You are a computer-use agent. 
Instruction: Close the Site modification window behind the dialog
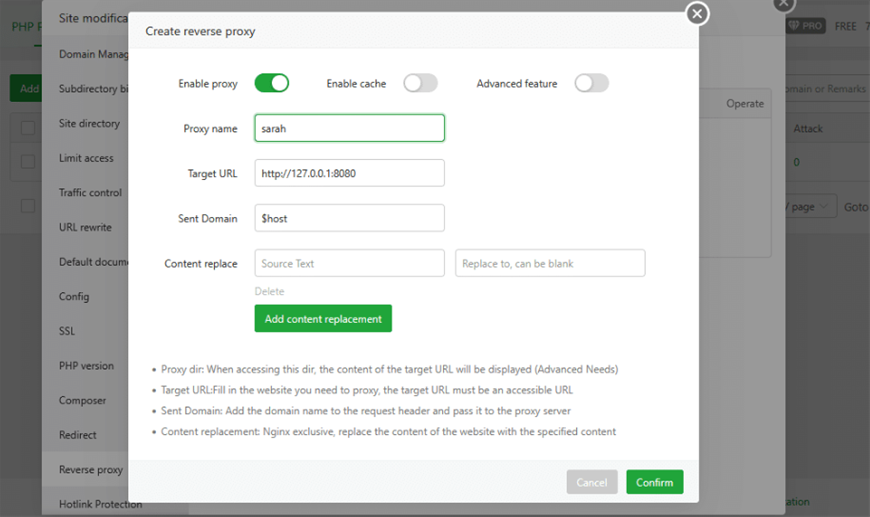783,3
